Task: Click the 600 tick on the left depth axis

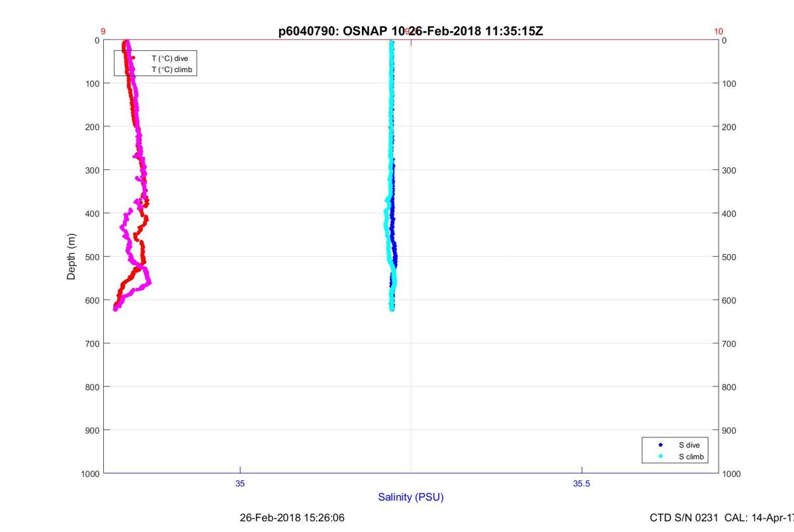Action: [x=93, y=300]
